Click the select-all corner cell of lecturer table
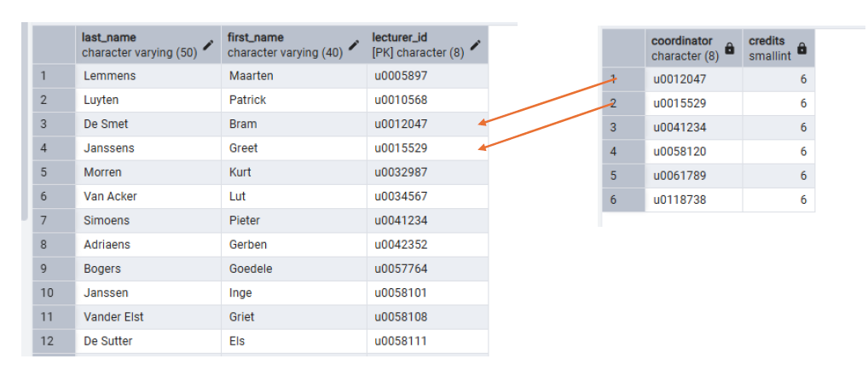This screenshot has height=382, width=868. (x=54, y=45)
